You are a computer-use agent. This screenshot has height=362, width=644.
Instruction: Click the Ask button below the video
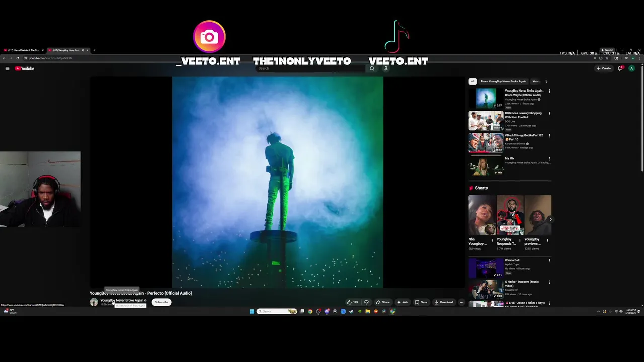pos(403,302)
